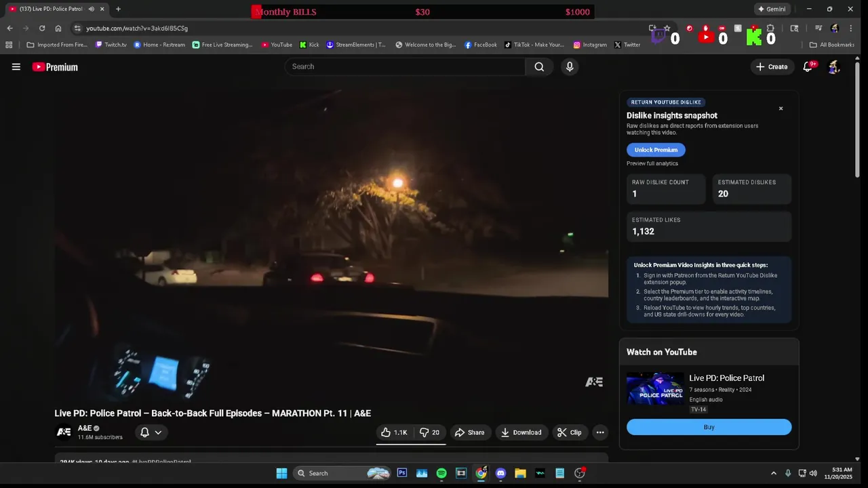Open Spotify from the taskbar

441,473
